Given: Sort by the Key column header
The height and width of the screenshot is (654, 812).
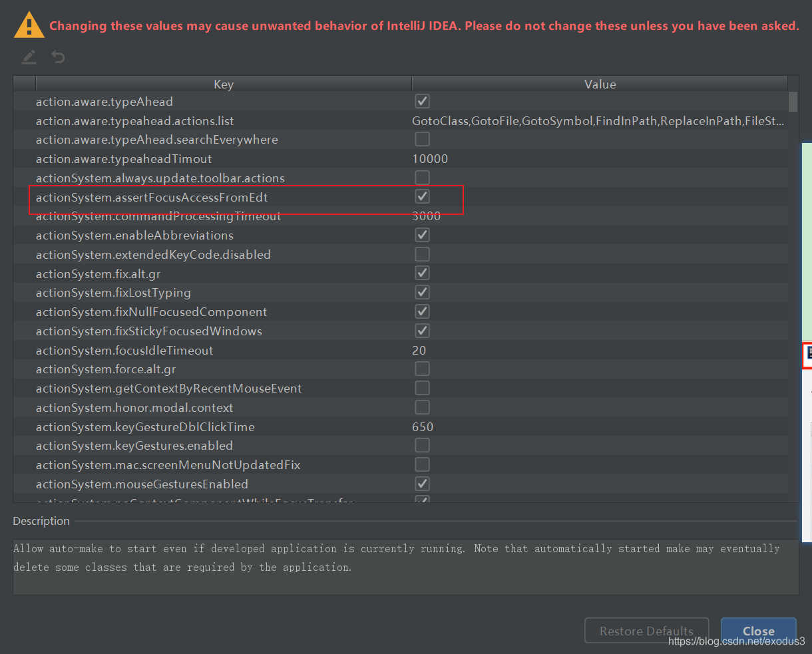Looking at the screenshot, I should click(223, 84).
